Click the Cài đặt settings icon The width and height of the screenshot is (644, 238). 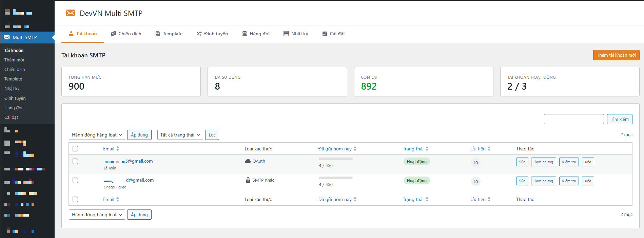tap(325, 34)
